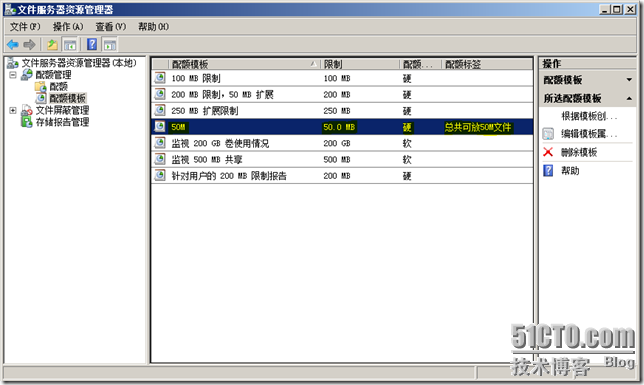
Task: Click the icon of the selected 50M row
Action: click(x=159, y=127)
